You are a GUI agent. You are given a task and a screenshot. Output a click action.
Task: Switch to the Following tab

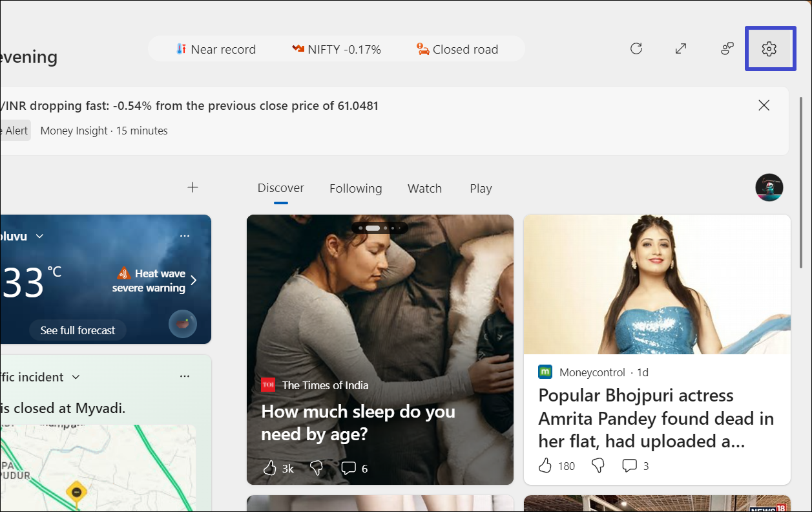pos(355,189)
